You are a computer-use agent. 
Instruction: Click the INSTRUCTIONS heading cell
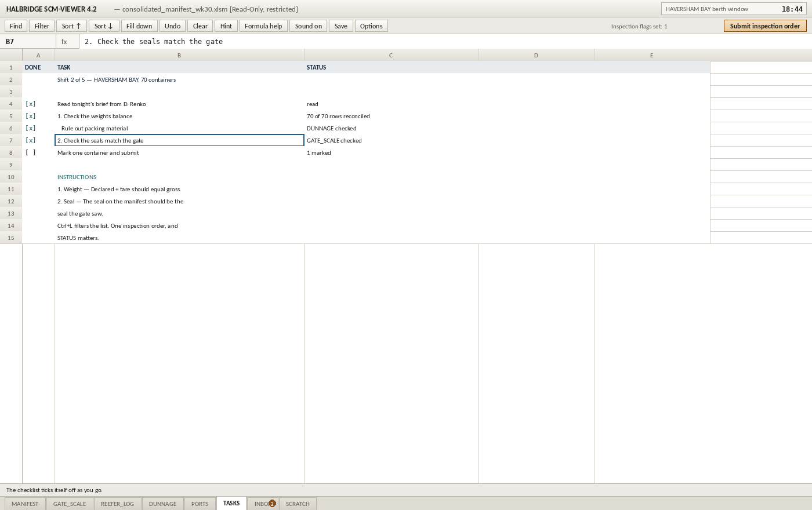[179, 177]
